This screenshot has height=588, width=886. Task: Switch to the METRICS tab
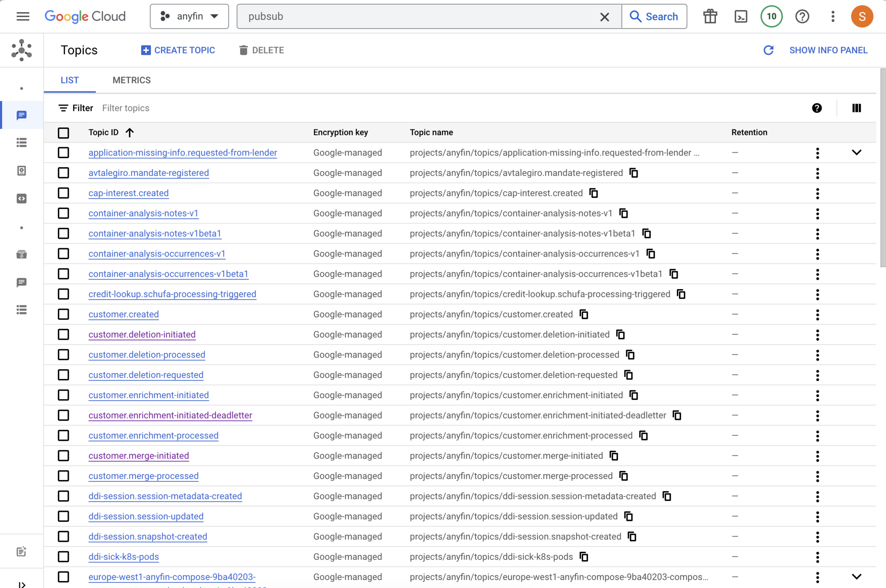tap(132, 80)
